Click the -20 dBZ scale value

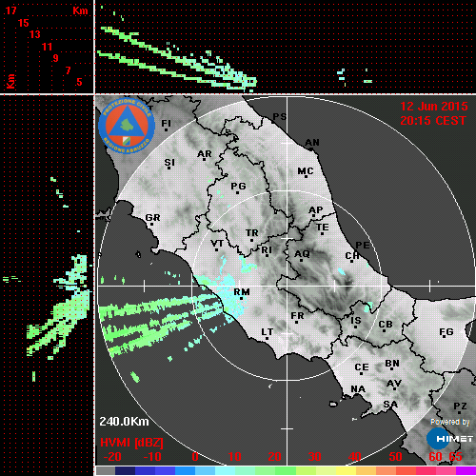112,457
